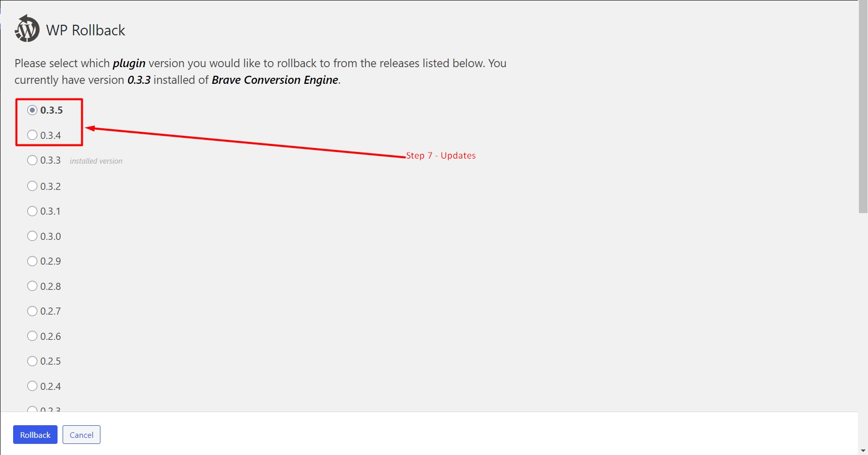
Task: Select the 0.3.5 version radio button
Action: (32, 110)
